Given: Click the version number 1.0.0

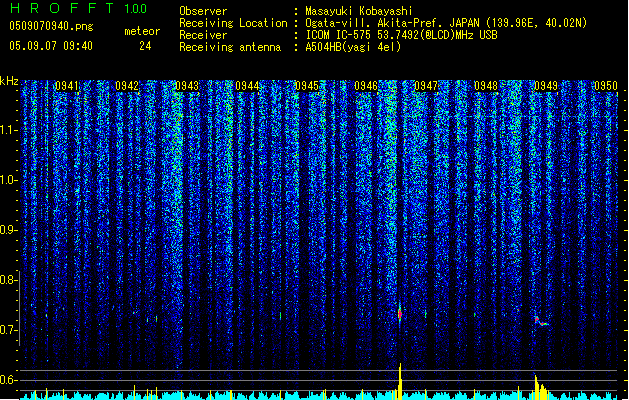Looking at the screenshot, I should click(x=136, y=9).
